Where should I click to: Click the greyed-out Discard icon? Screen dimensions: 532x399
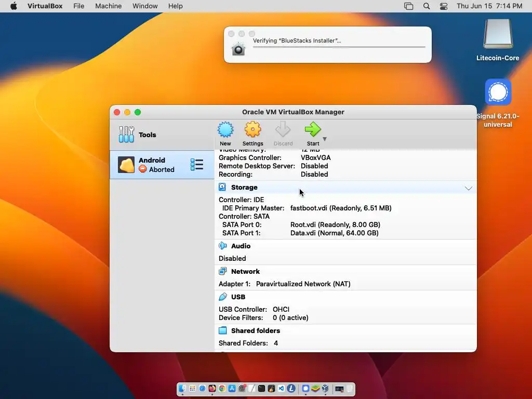[283, 129]
